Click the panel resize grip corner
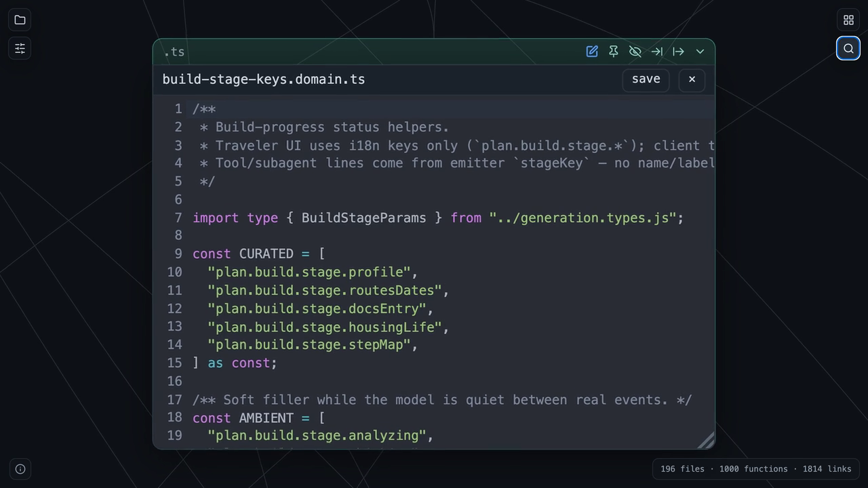Screen dimensions: 868x488 [705, 441]
